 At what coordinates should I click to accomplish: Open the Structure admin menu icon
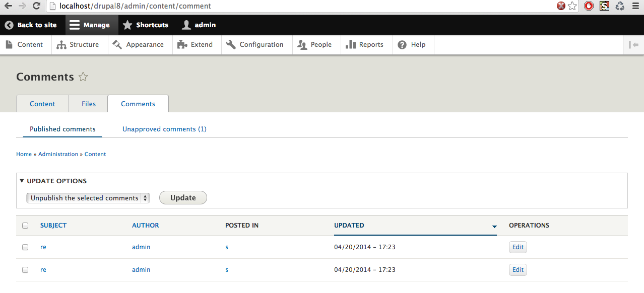point(61,44)
